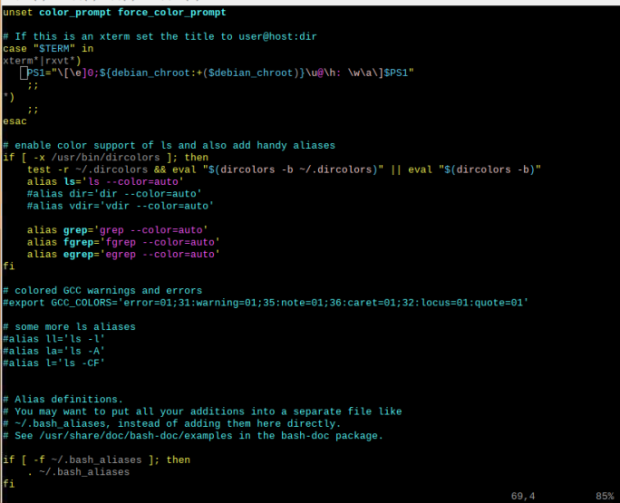The image size is (620, 503).
Task: Click the '# Alias definitions.' comment
Action: pyautogui.click(x=63, y=399)
